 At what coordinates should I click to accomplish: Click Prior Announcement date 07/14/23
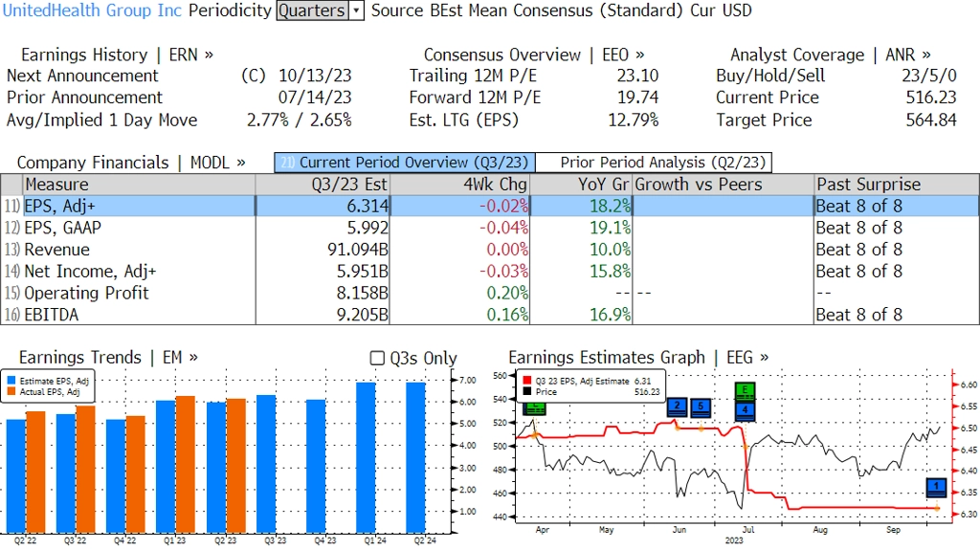[x=315, y=98]
